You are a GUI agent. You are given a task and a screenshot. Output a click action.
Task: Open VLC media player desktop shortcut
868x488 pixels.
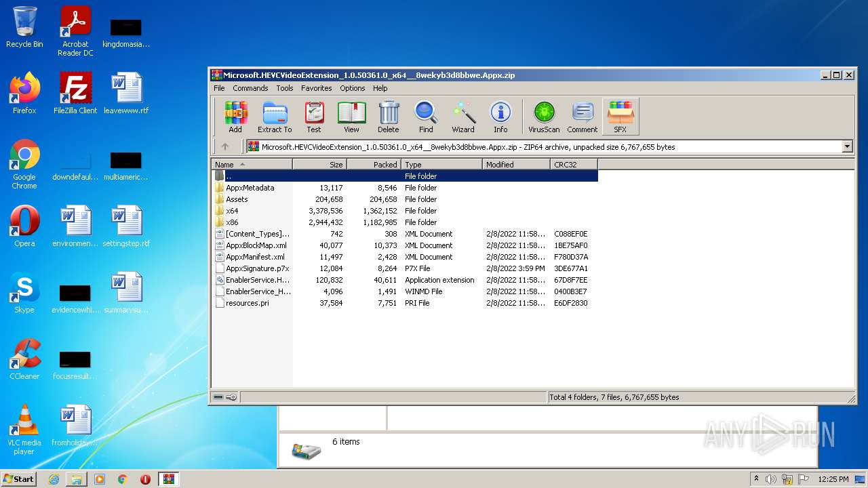coord(24,430)
